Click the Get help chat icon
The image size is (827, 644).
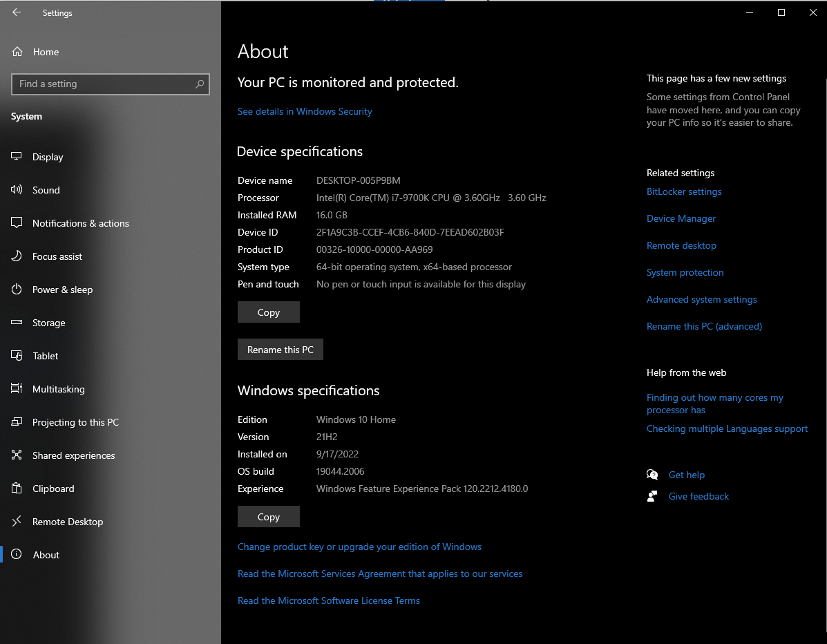click(x=652, y=475)
